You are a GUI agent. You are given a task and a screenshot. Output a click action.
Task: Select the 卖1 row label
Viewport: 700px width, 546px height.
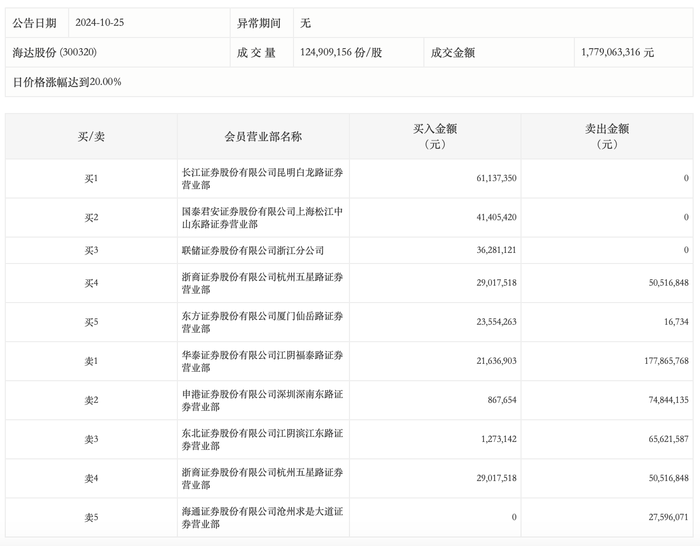coord(91,361)
